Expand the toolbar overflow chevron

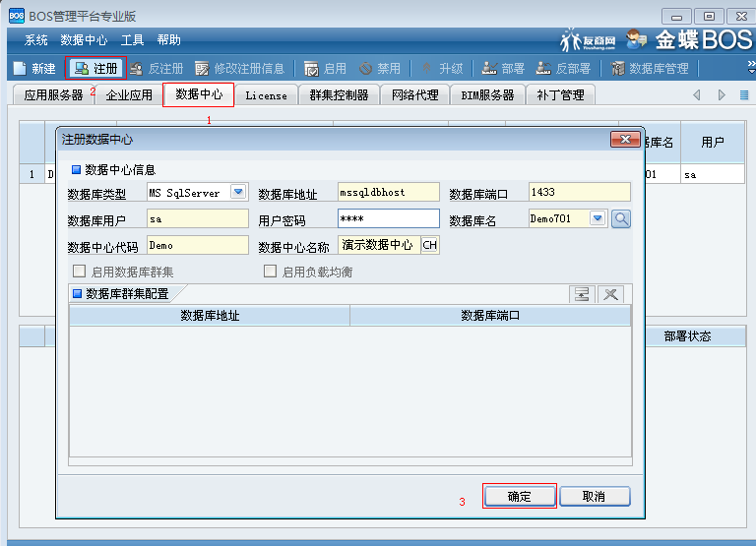[x=751, y=67]
